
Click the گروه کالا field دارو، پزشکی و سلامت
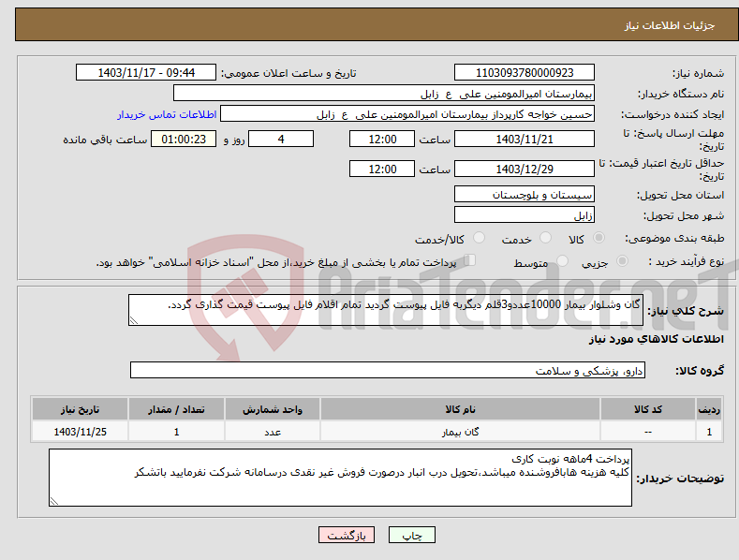pyautogui.click(x=388, y=371)
